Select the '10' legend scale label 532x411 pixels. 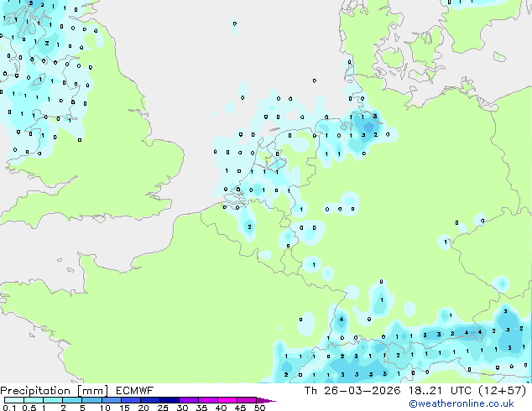point(105,408)
